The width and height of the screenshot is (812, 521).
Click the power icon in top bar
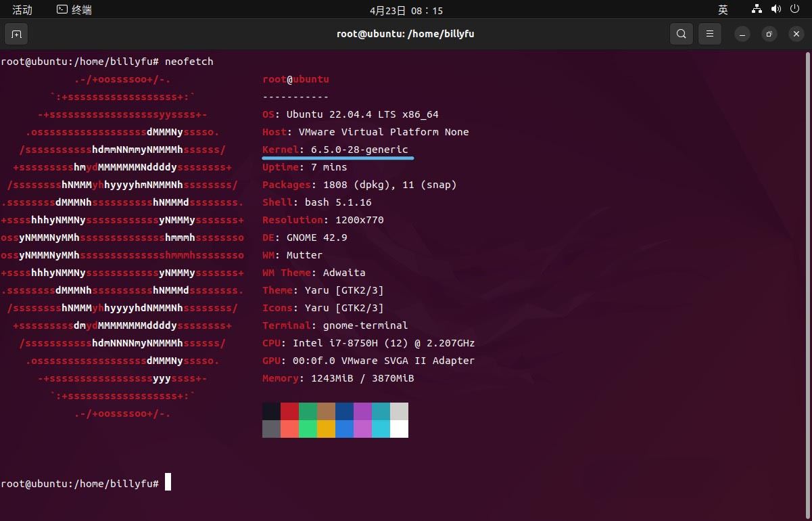[x=794, y=9]
